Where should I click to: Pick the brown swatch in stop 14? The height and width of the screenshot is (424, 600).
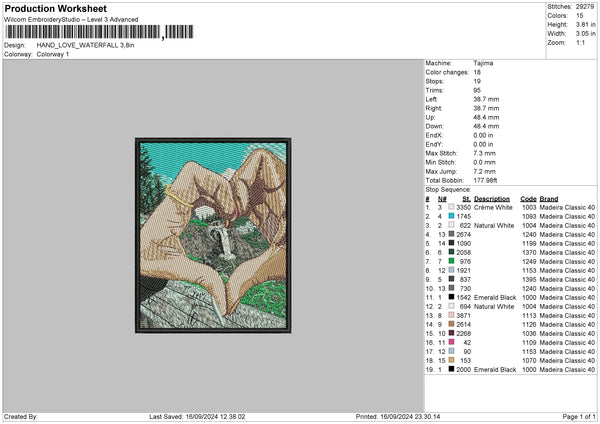pyautogui.click(x=452, y=324)
